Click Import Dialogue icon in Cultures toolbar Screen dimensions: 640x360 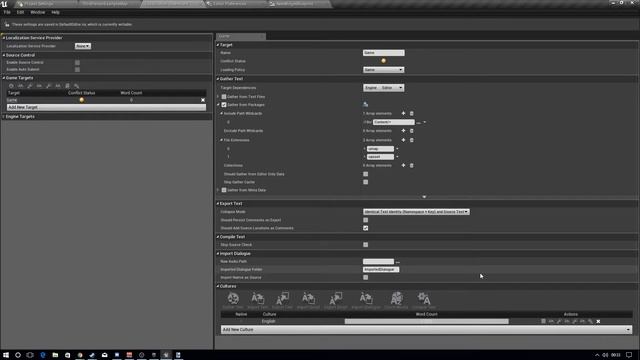tap(366, 299)
